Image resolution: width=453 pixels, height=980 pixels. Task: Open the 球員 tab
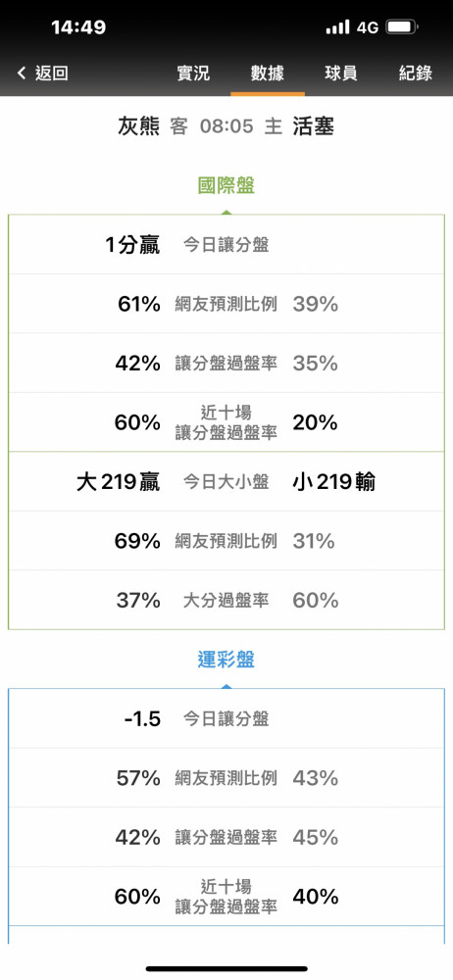tap(341, 73)
